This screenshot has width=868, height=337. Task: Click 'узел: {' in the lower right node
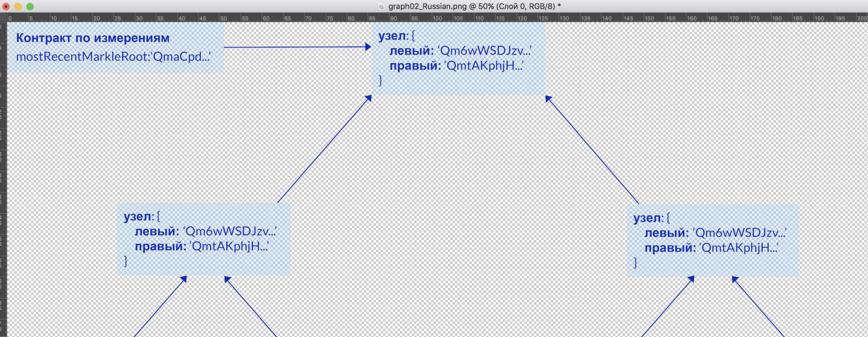tap(652, 218)
